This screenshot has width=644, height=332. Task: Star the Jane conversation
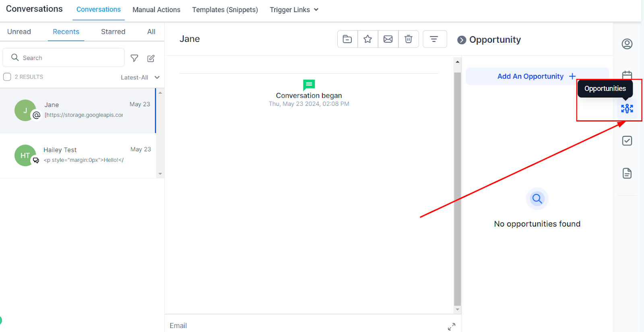[x=367, y=39]
